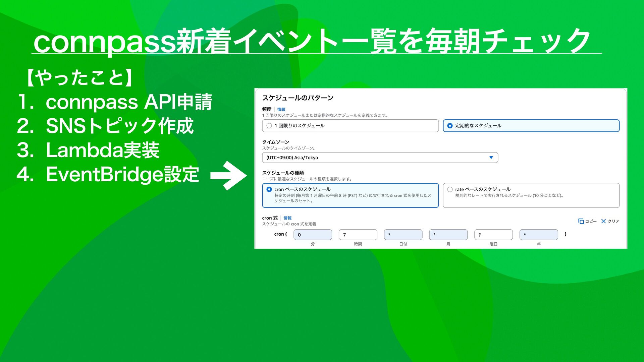
Task: Click the コピー button text
Action: click(591, 221)
